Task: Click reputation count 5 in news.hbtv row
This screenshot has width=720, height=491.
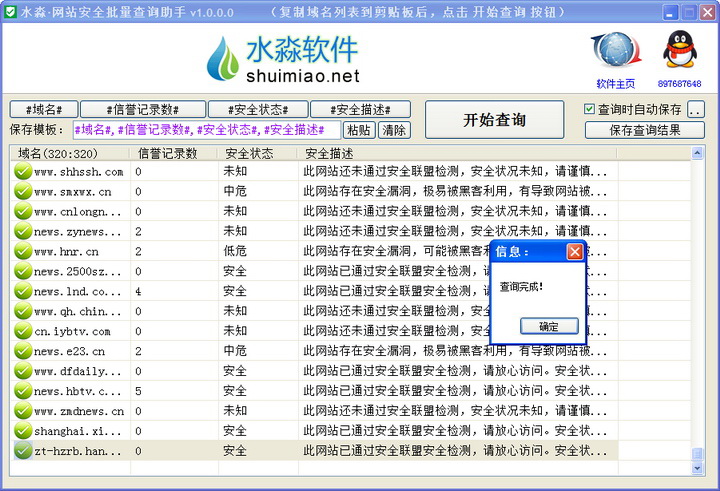Action: pos(138,391)
